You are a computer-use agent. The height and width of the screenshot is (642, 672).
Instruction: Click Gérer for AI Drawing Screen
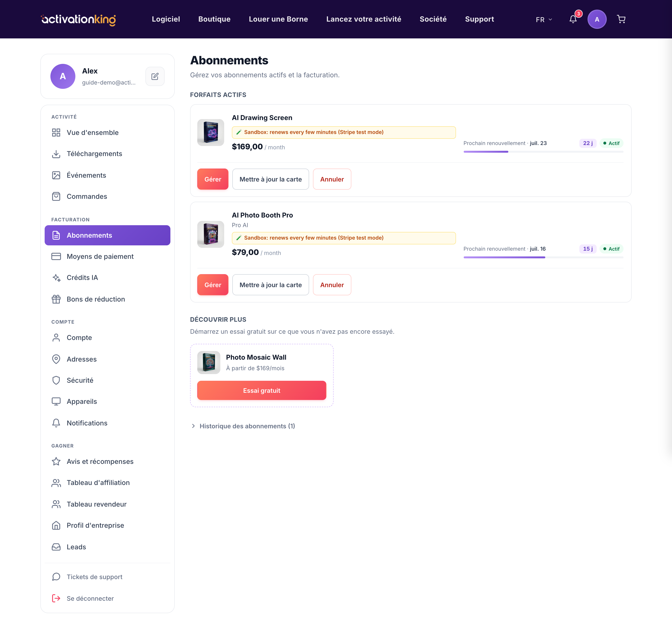click(x=213, y=179)
